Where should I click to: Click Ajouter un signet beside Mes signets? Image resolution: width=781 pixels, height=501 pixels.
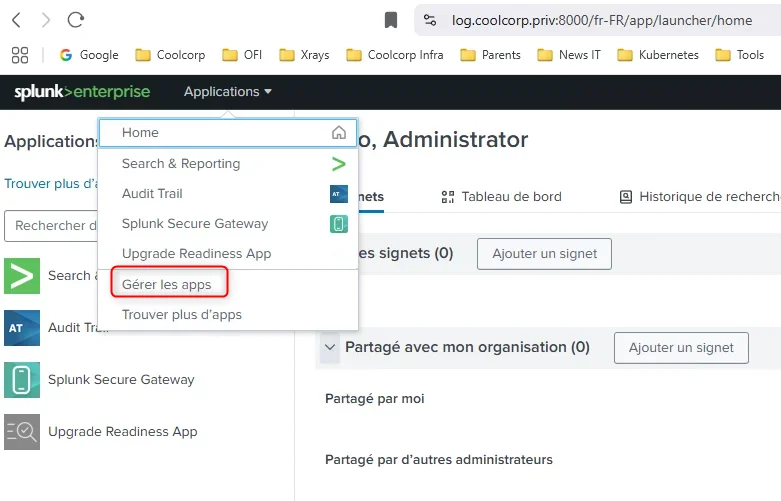click(544, 254)
